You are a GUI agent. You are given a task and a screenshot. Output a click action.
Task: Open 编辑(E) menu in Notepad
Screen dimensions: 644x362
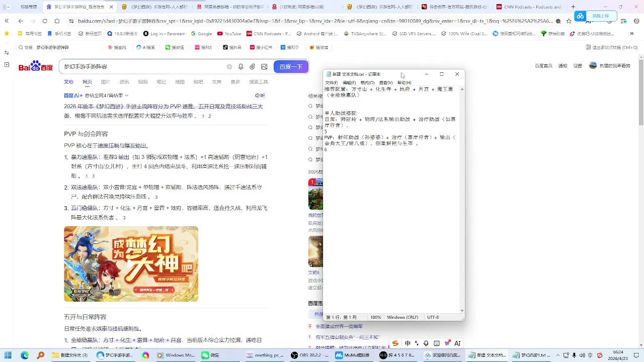(349, 82)
